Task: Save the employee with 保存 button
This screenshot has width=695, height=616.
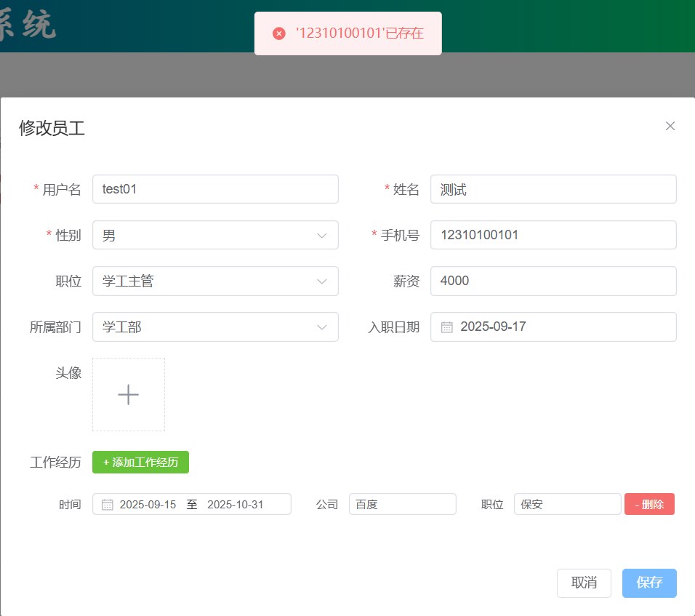Action: tap(649, 583)
